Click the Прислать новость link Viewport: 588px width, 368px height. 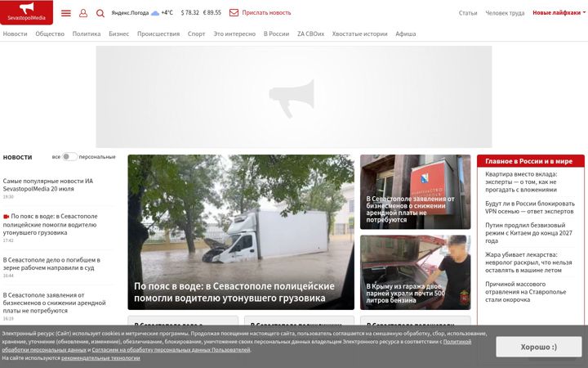click(266, 13)
